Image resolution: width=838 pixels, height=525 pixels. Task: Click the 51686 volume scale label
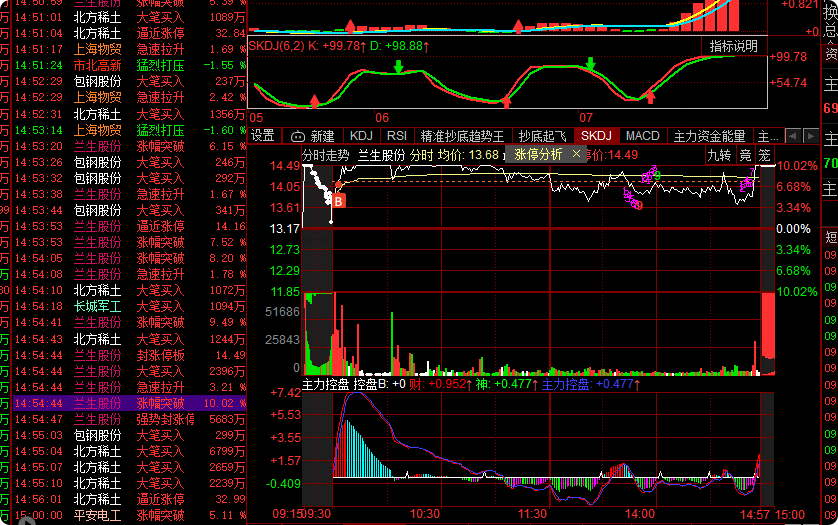[282, 312]
